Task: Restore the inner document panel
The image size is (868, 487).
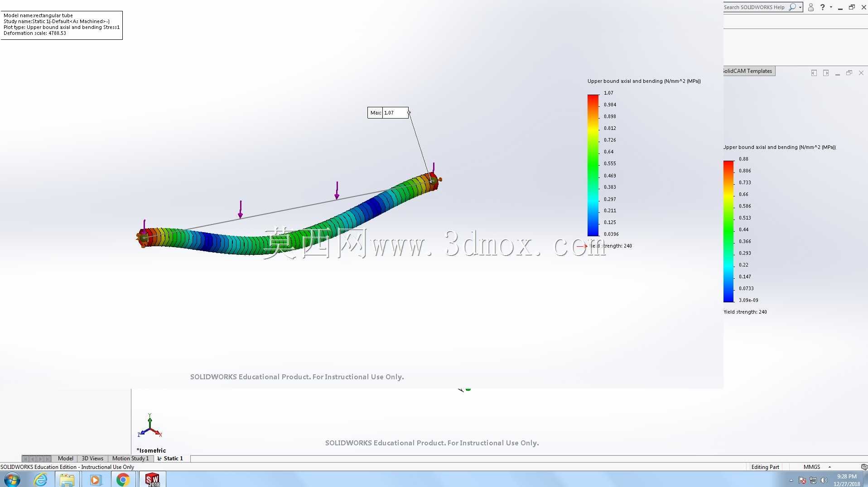Action: tap(849, 73)
